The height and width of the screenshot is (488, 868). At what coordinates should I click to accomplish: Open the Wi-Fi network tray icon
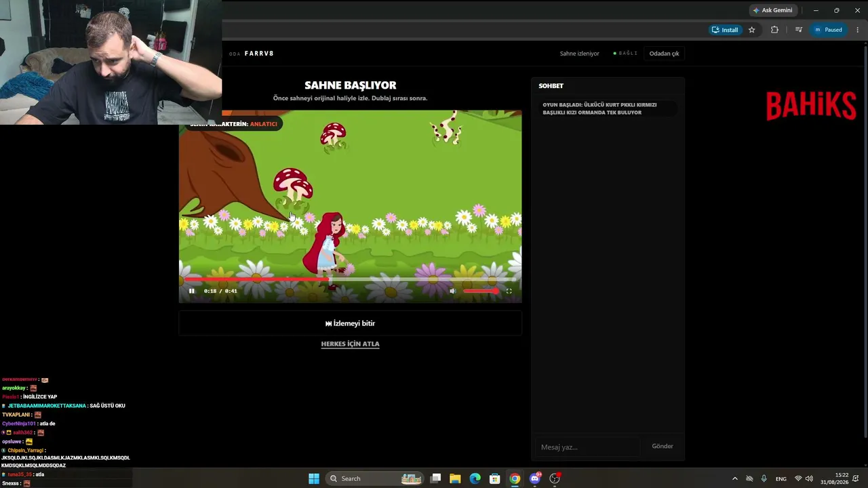798,479
